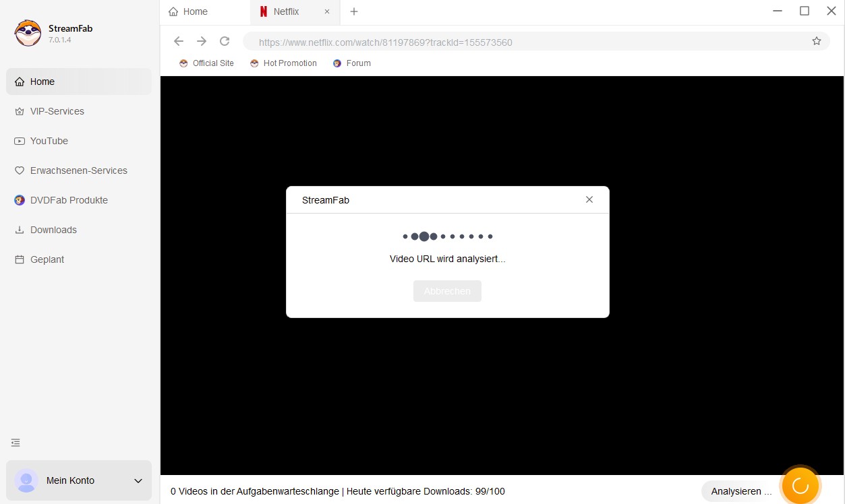View the Downloads section

(53, 230)
